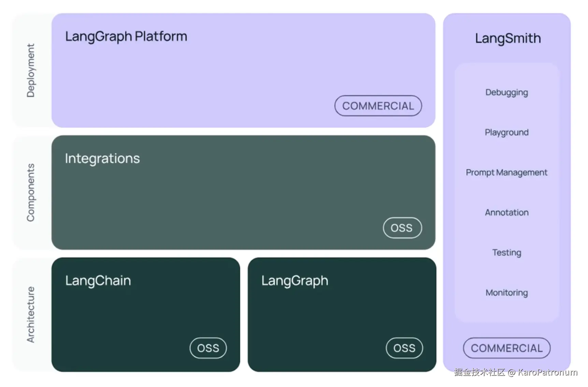Viewport: 588px width, 387px height.
Task: Click the LangGraph Platform heading
Action: (126, 37)
